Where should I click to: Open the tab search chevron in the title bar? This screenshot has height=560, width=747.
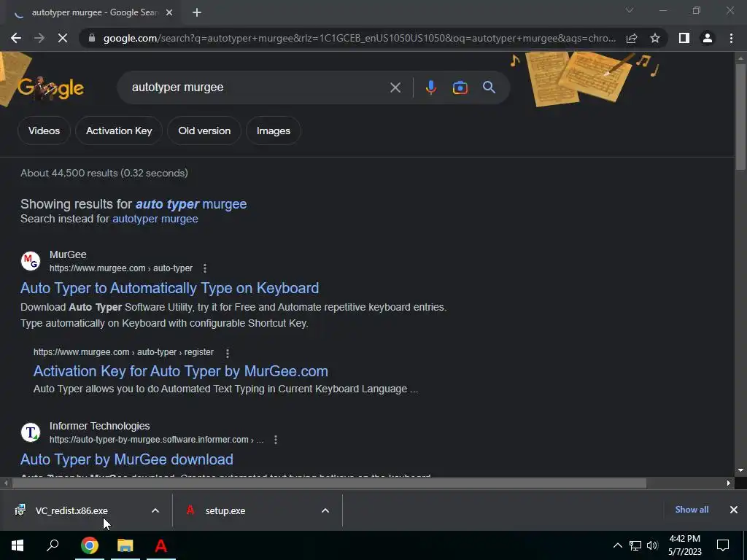pyautogui.click(x=630, y=10)
